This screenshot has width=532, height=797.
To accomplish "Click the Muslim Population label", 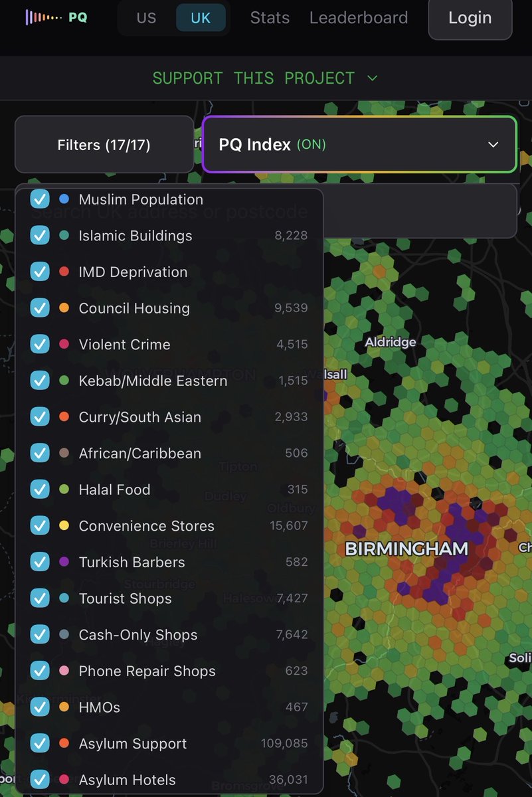I will [141, 199].
